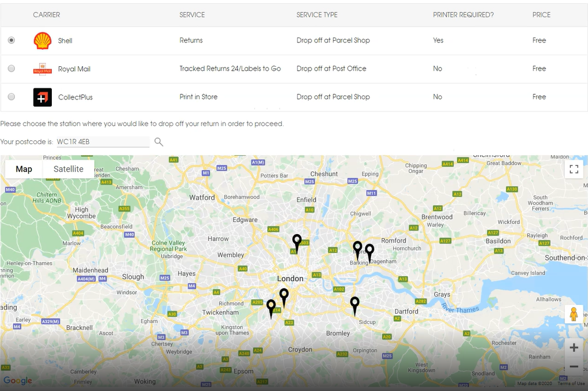Click the CollectPlus carrier name
The width and height of the screenshot is (588, 391).
[x=76, y=97]
